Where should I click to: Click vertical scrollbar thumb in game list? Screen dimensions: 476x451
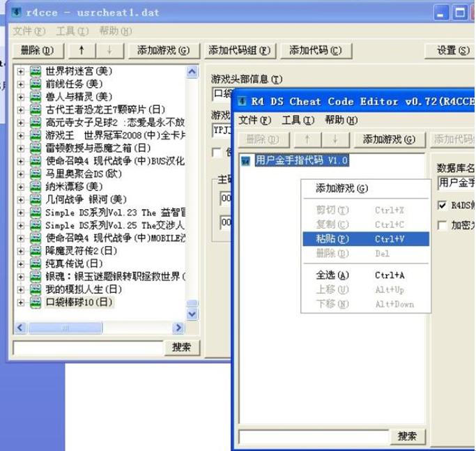pos(192,303)
